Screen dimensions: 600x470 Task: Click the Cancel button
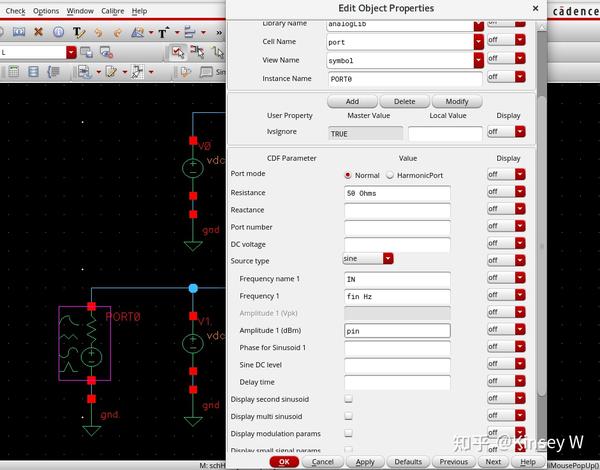(323, 462)
